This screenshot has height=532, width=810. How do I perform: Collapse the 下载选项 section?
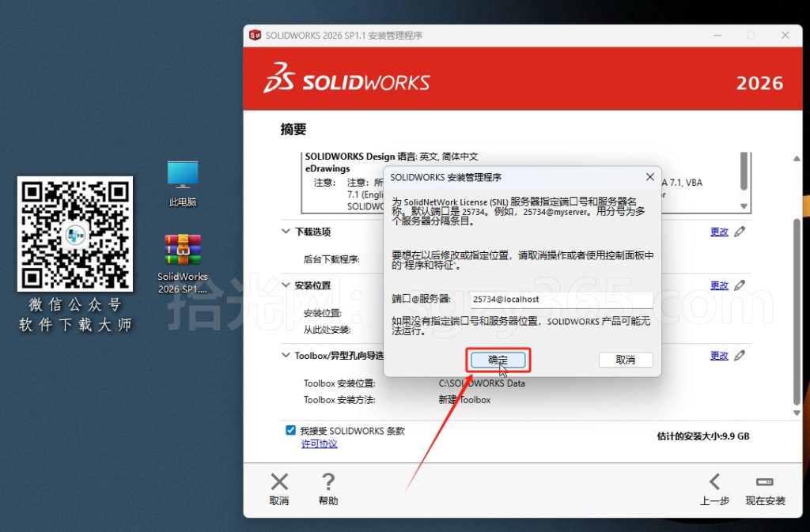click(286, 232)
